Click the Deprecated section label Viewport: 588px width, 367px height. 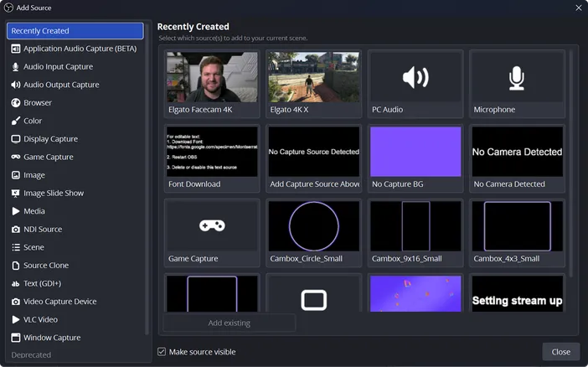(31, 354)
